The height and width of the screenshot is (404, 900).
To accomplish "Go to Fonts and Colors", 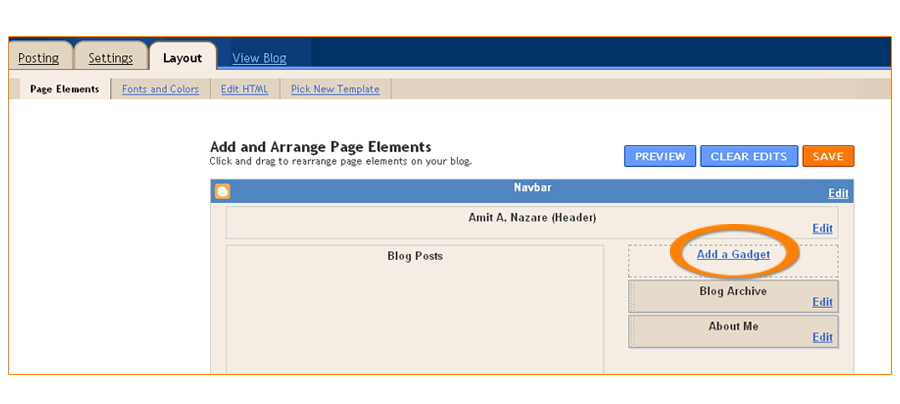I will coord(160,89).
